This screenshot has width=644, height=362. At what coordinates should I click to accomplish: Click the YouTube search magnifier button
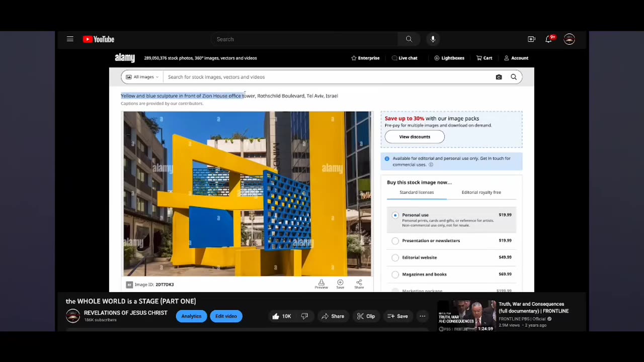point(409,39)
